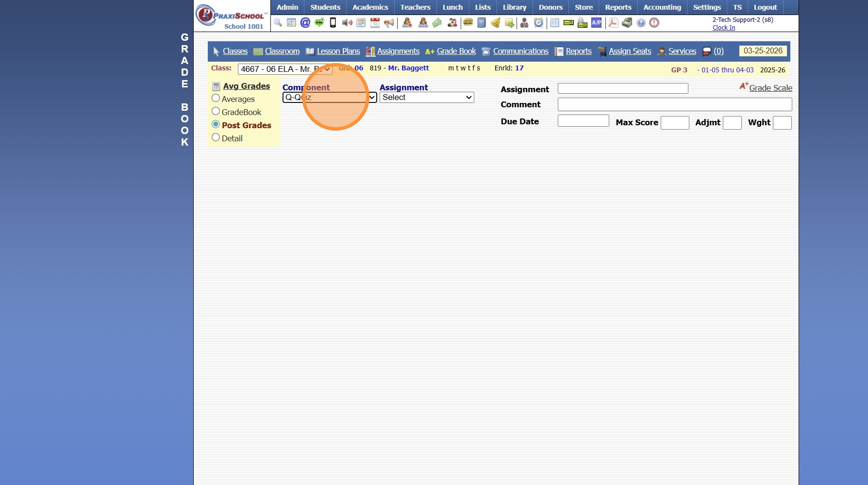The width and height of the screenshot is (868, 485).
Task: Open the Classroom link
Action: [282, 51]
